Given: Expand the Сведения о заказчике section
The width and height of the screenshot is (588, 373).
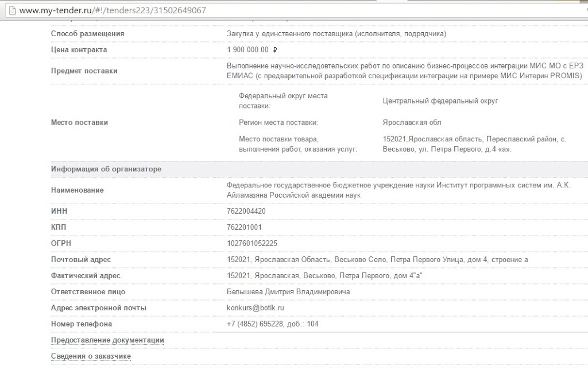Looking at the screenshot, I should [x=91, y=356].
